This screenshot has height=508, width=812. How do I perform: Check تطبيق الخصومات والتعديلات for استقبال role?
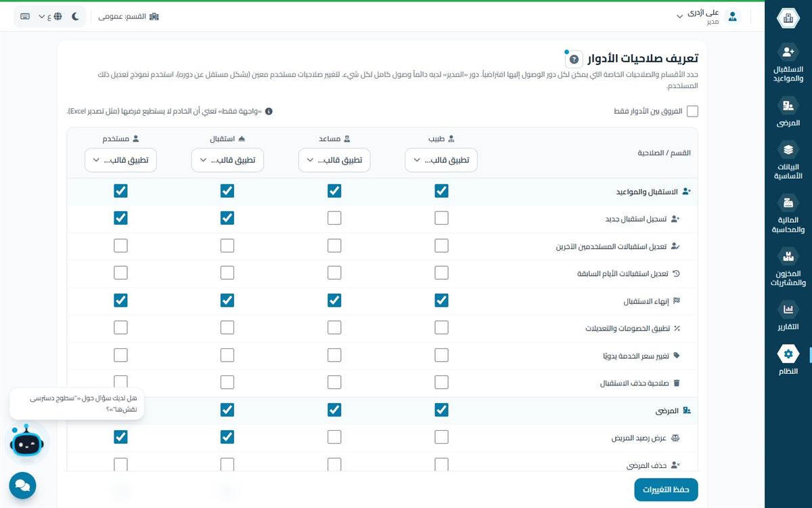click(x=227, y=327)
